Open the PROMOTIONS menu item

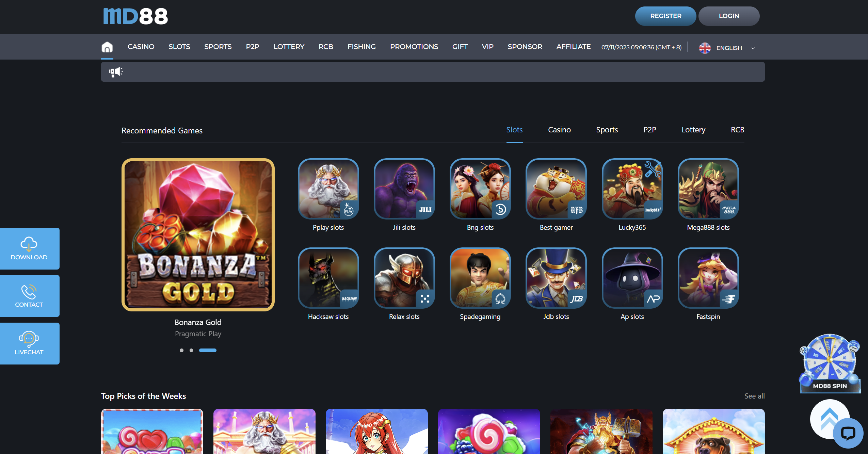pos(414,47)
